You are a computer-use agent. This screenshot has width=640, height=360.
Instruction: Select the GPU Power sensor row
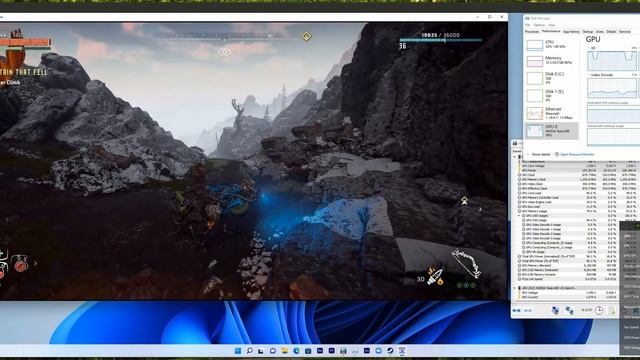coord(576,170)
